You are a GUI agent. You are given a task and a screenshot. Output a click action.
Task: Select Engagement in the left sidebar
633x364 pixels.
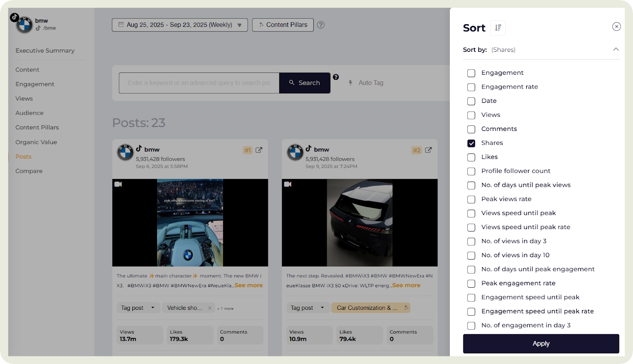[x=35, y=84]
